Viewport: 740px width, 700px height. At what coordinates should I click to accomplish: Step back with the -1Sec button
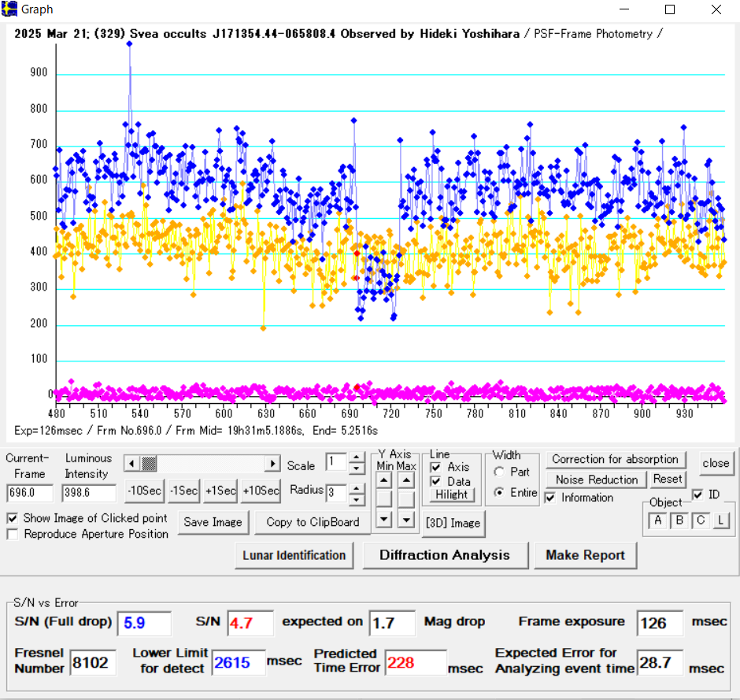coord(183,491)
